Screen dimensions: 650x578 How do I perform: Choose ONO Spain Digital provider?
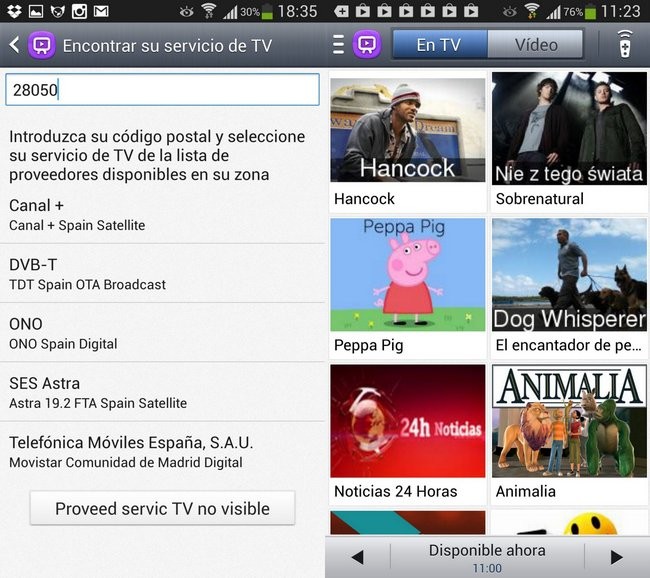(x=162, y=333)
